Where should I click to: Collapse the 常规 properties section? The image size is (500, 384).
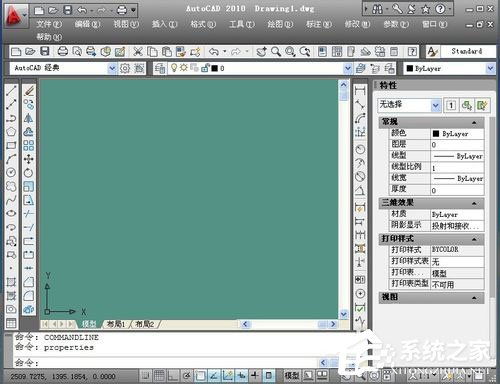pos(474,123)
